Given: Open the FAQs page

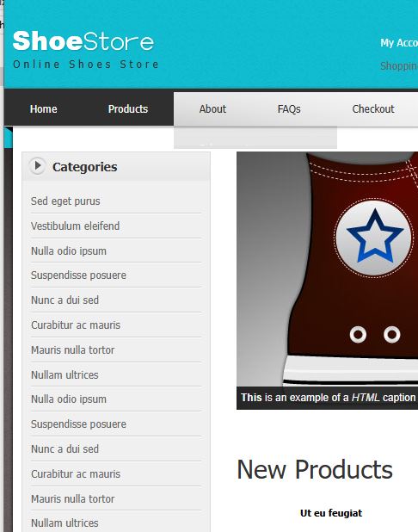Looking at the screenshot, I should [289, 109].
